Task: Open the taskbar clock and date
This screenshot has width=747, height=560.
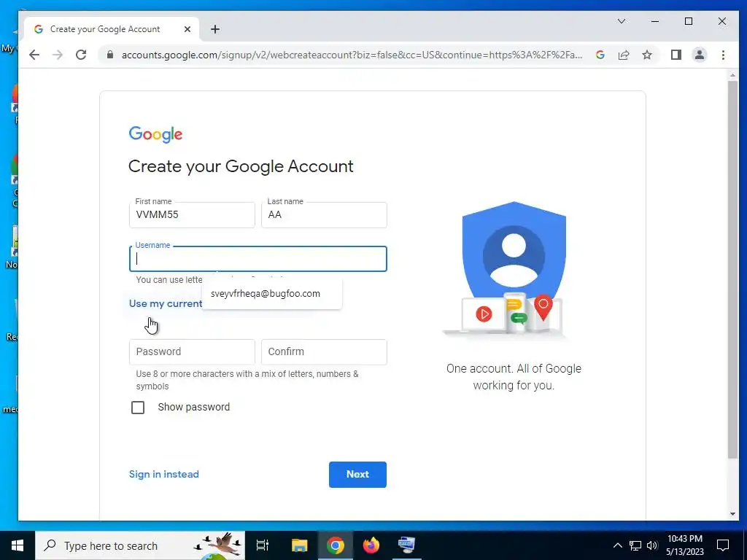Action: pos(685,545)
